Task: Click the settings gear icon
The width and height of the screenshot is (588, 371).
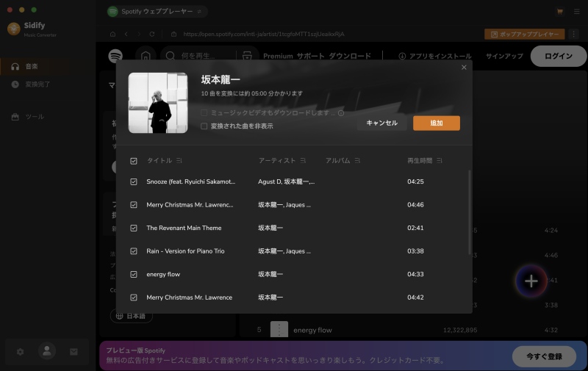Action: coord(21,351)
